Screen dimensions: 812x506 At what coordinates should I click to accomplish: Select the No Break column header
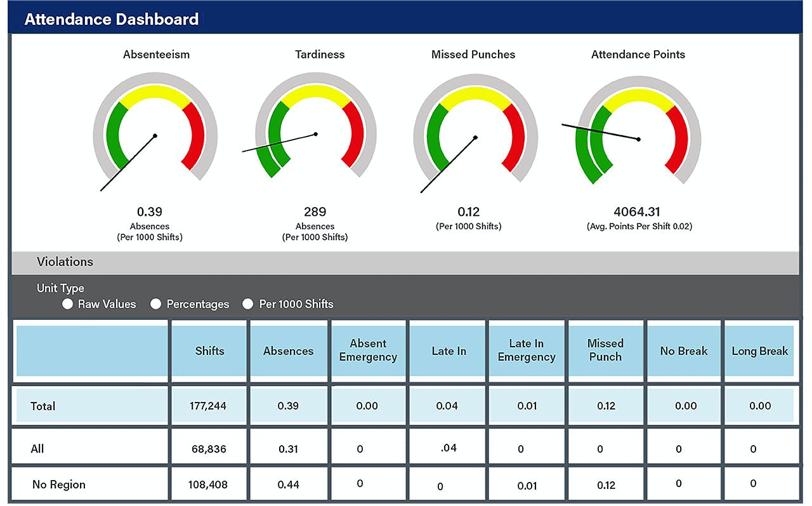pos(684,351)
